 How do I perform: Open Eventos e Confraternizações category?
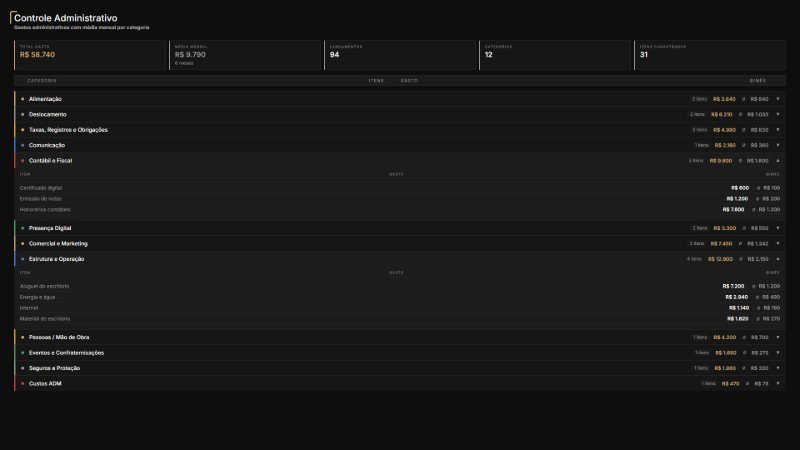pos(400,353)
